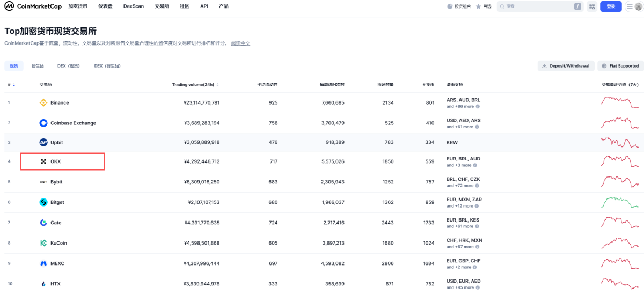Open the Coinbase Exchange link

pyautogui.click(x=73, y=123)
